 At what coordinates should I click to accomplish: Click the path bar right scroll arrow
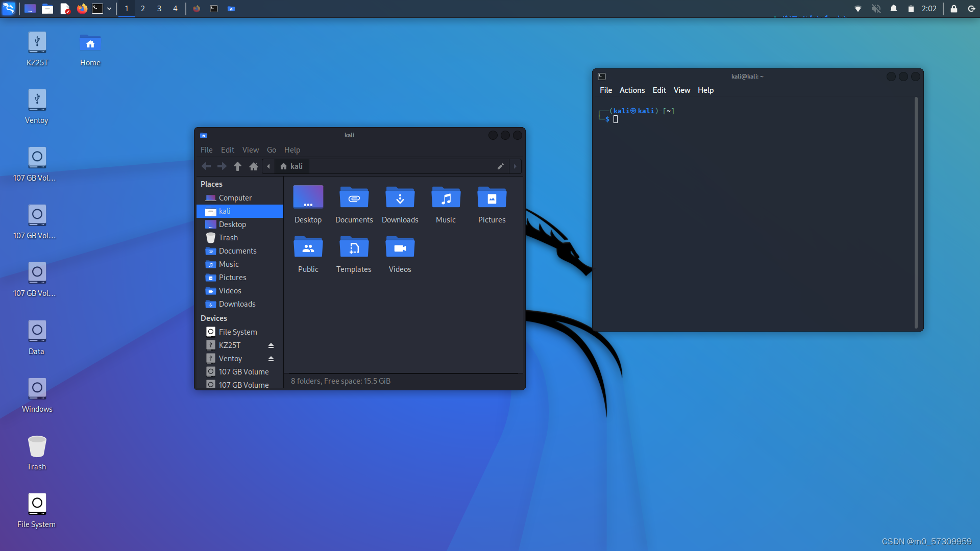515,166
